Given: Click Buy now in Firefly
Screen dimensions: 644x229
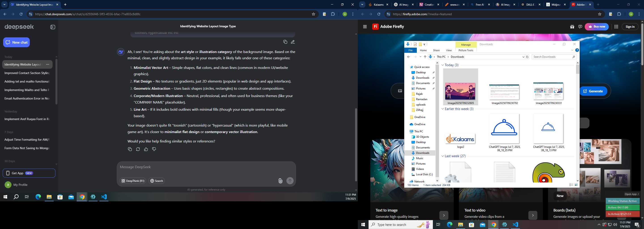Looking at the screenshot, I should (x=597, y=26).
